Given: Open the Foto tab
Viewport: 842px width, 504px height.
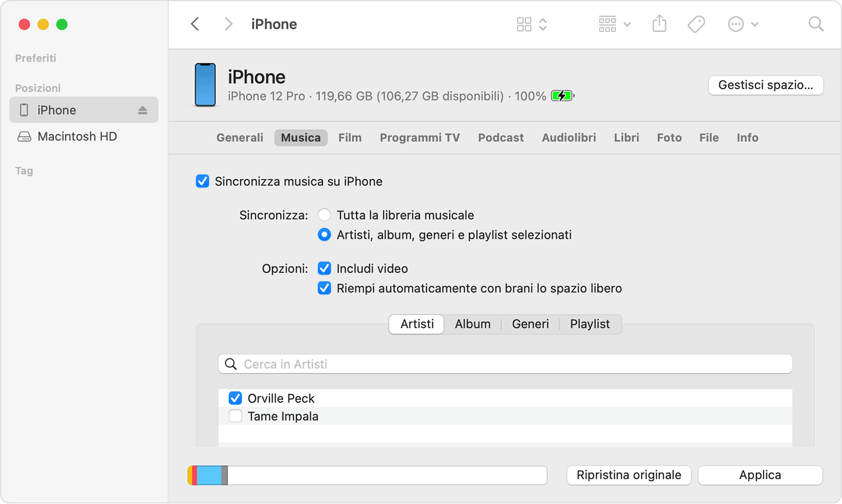Looking at the screenshot, I should (x=669, y=138).
